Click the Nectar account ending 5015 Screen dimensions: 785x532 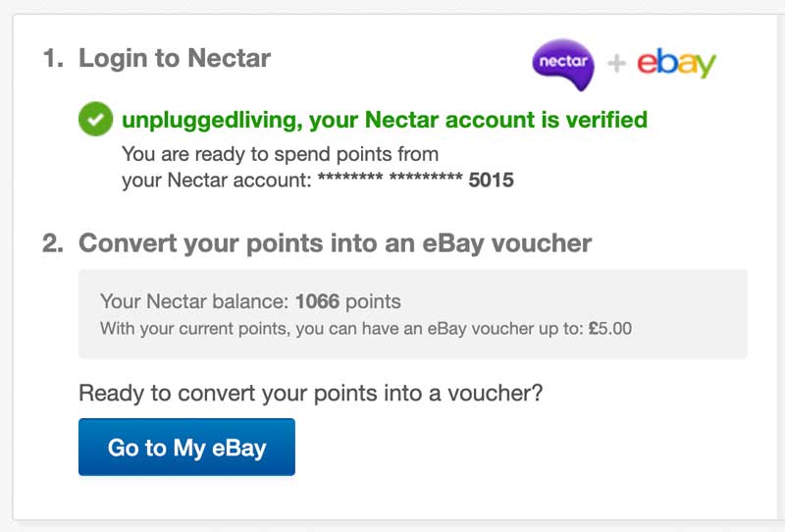[491, 181]
